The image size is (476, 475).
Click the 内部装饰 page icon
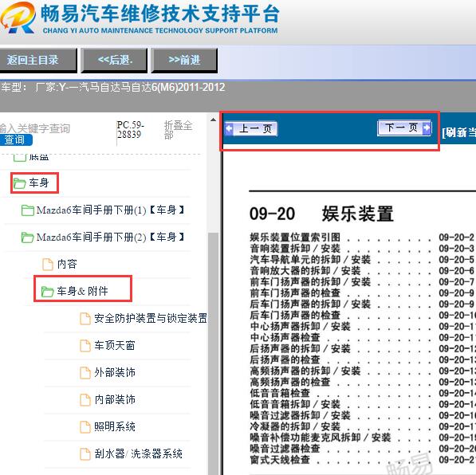pyautogui.click(x=85, y=400)
